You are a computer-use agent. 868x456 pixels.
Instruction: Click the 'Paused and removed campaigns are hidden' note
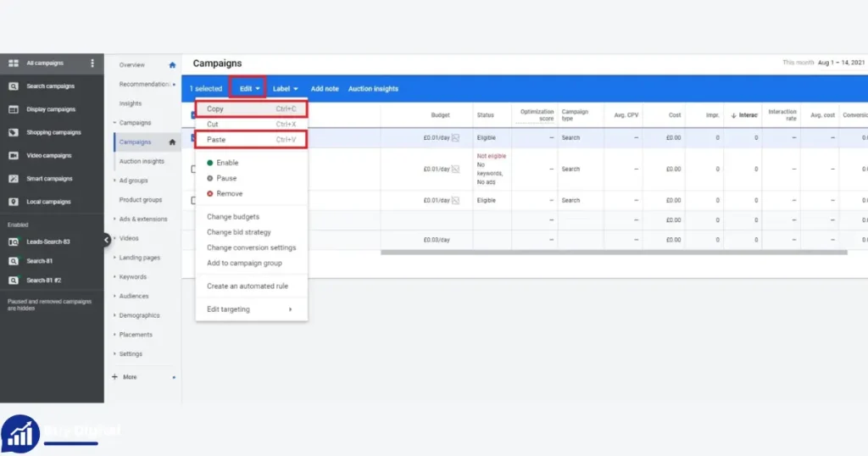click(x=49, y=305)
